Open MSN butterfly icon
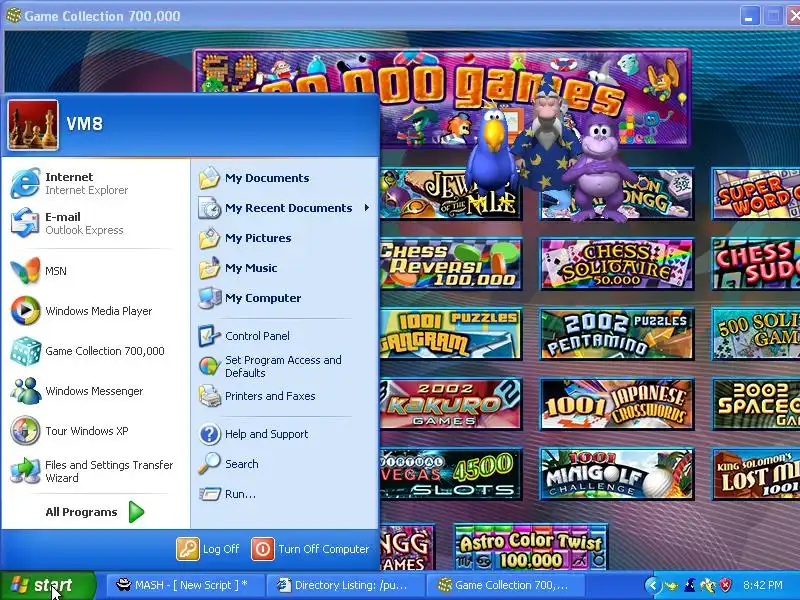 pyautogui.click(x=25, y=271)
